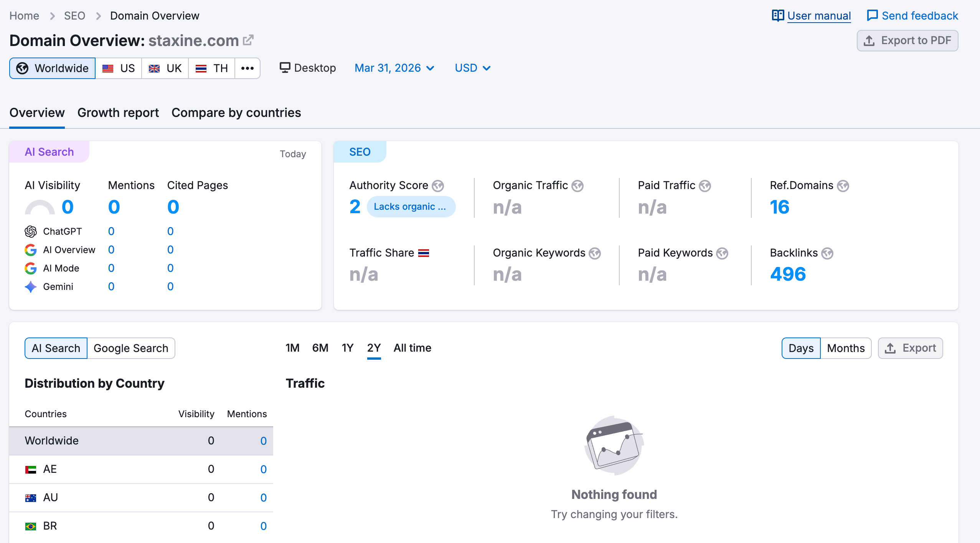Click the globe icon beside Paid Traffic
This screenshot has height=543, width=980.
[x=705, y=186]
